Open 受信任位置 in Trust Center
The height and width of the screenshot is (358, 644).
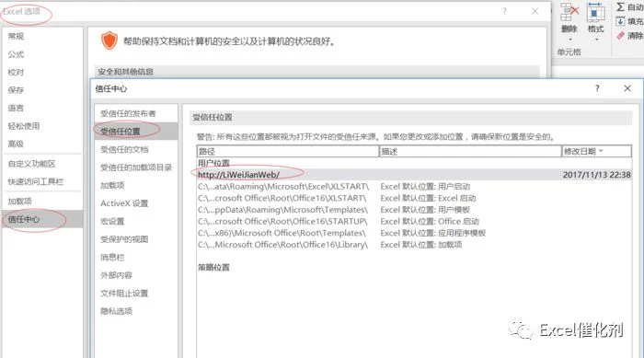tap(136, 132)
